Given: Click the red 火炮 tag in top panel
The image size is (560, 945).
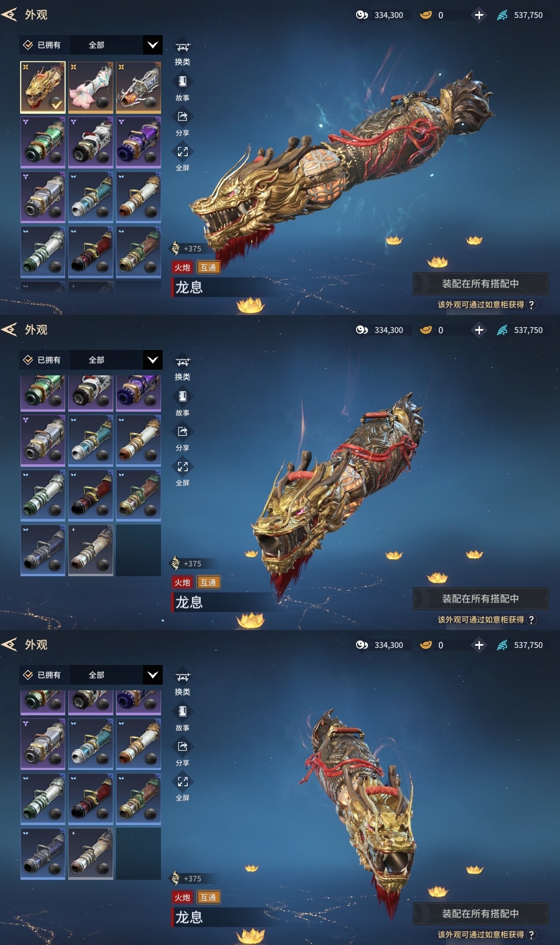Looking at the screenshot, I should pyautogui.click(x=182, y=267).
